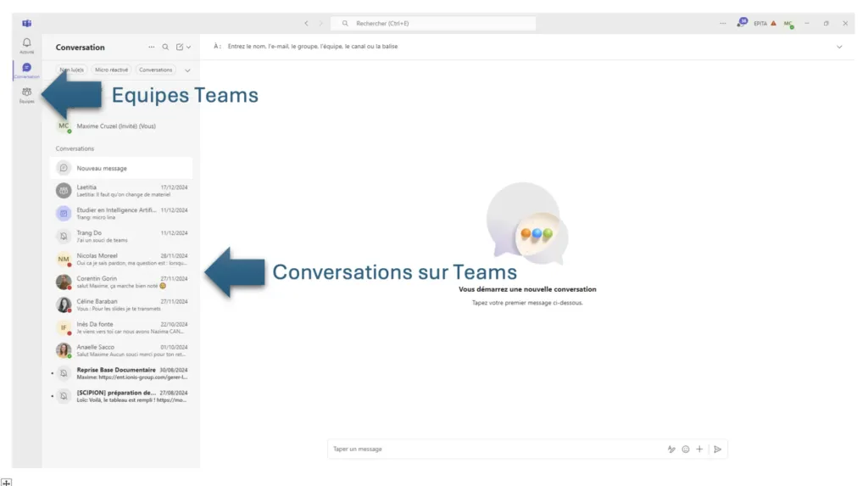Open the Conversation chat icon in sidebar

click(26, 70)
